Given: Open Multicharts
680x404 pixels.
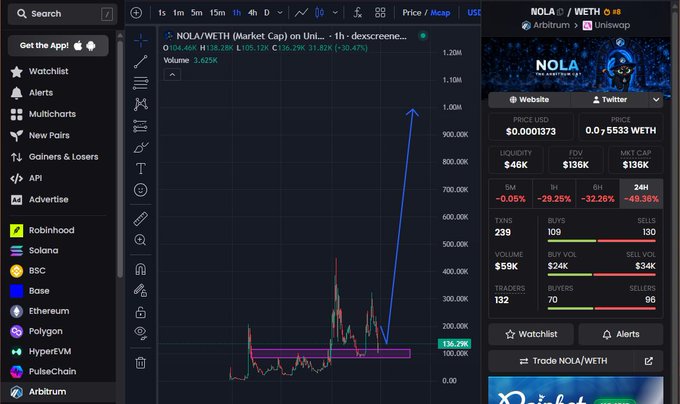Looking at the screenshot, I should click(x=59, y=114).
